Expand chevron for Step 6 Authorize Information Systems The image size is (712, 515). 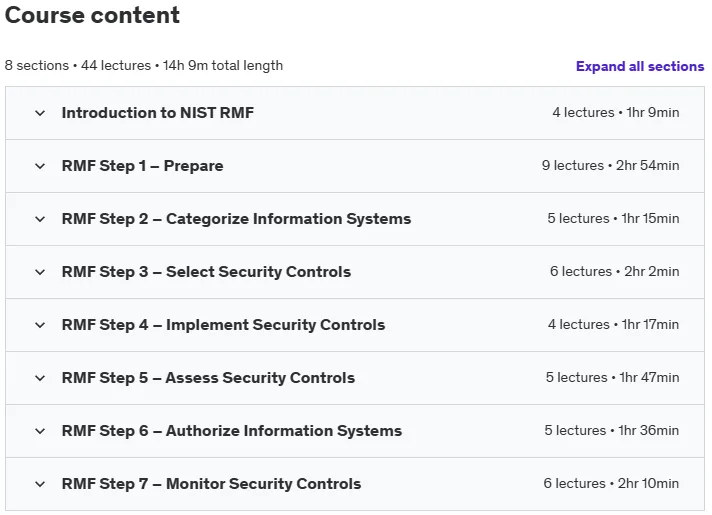(x=40, y=431)
